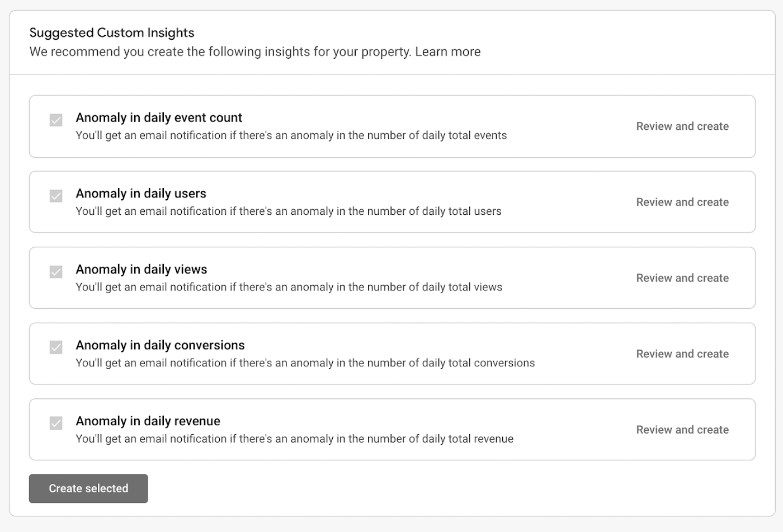Click the Anomaly in daily revenue title
This screenshot has height=532, width=783.
point(148,421)
